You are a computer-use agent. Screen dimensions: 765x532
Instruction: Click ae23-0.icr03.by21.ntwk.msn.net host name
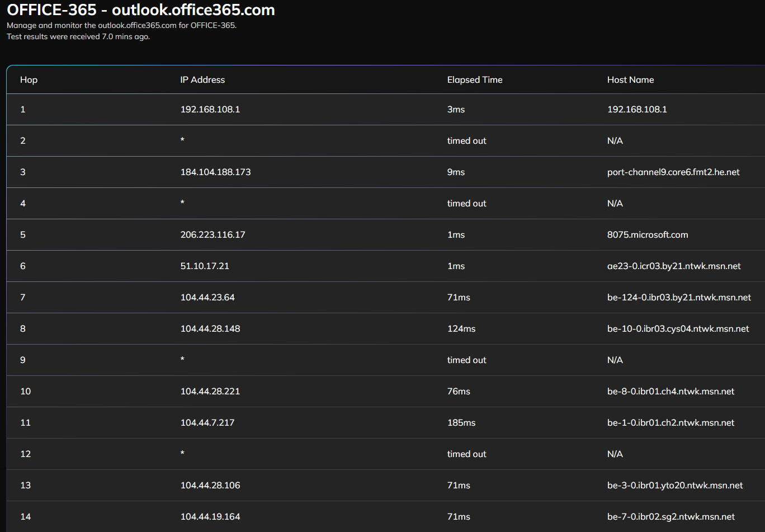(673, 266)
